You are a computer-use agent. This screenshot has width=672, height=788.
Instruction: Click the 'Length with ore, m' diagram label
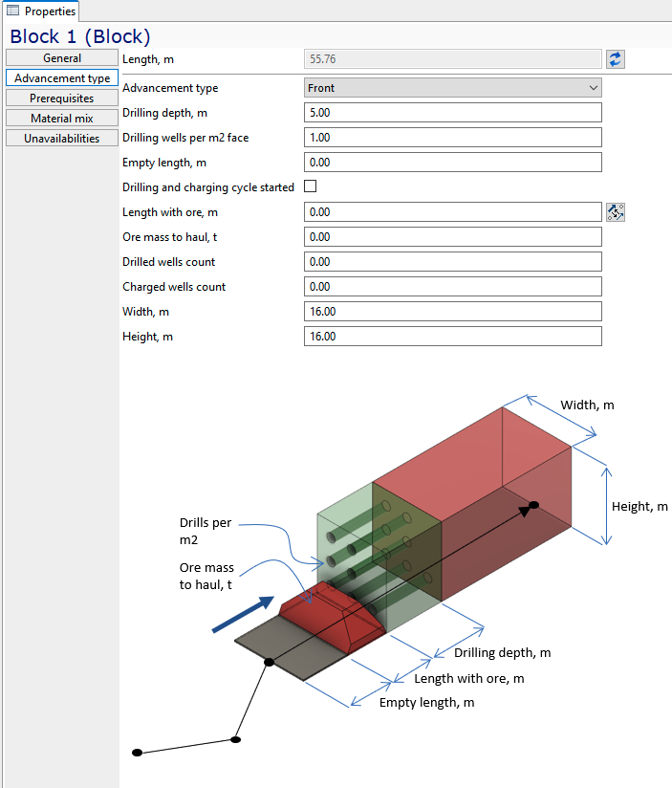click(x=469, y=679)
